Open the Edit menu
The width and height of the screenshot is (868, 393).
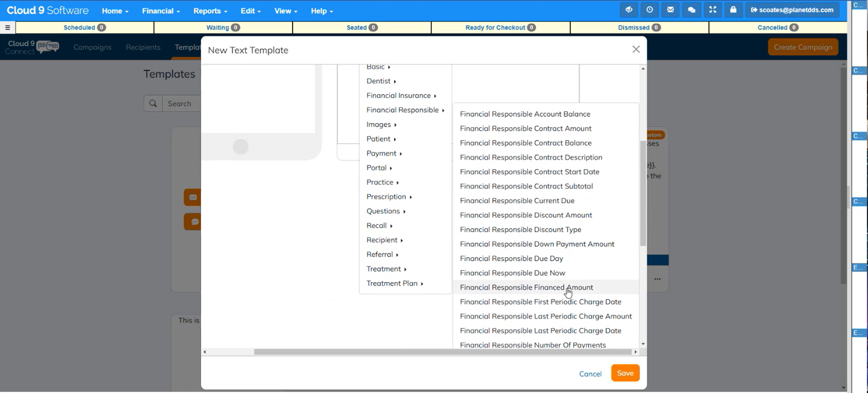point(250,11)
